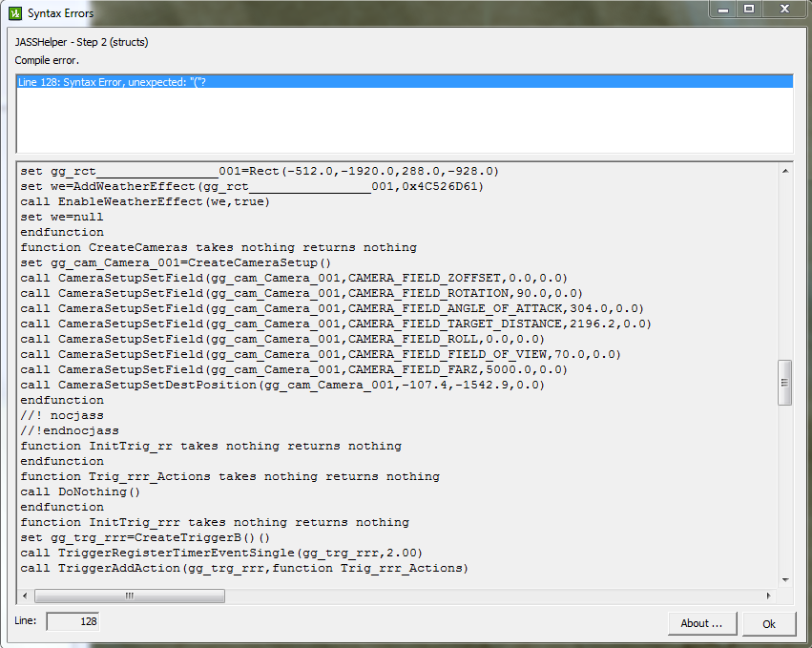Viewport: 812px width, 648px height.
Task: Click the empty area of the error list
Action: click(x=405, y=120)
